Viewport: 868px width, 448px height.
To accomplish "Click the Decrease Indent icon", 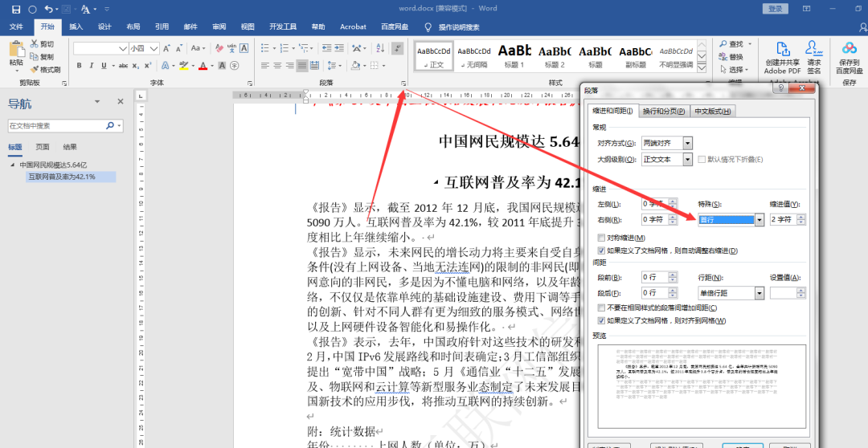I will 326,48.
